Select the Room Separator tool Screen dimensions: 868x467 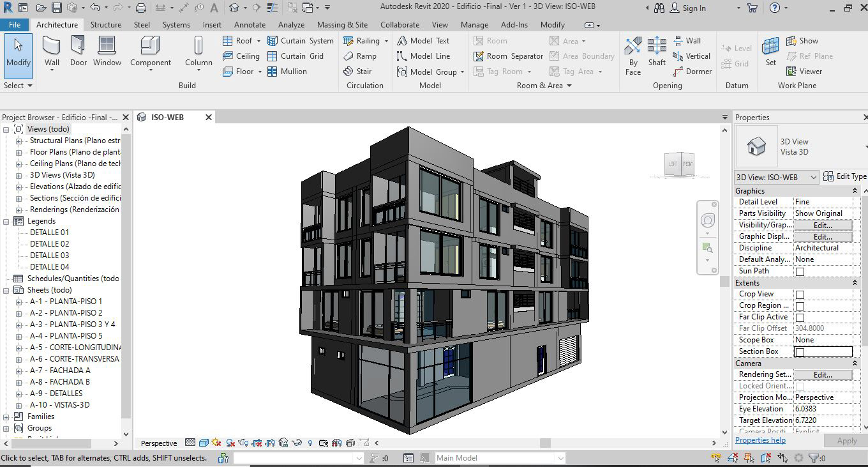click(508, 56)
